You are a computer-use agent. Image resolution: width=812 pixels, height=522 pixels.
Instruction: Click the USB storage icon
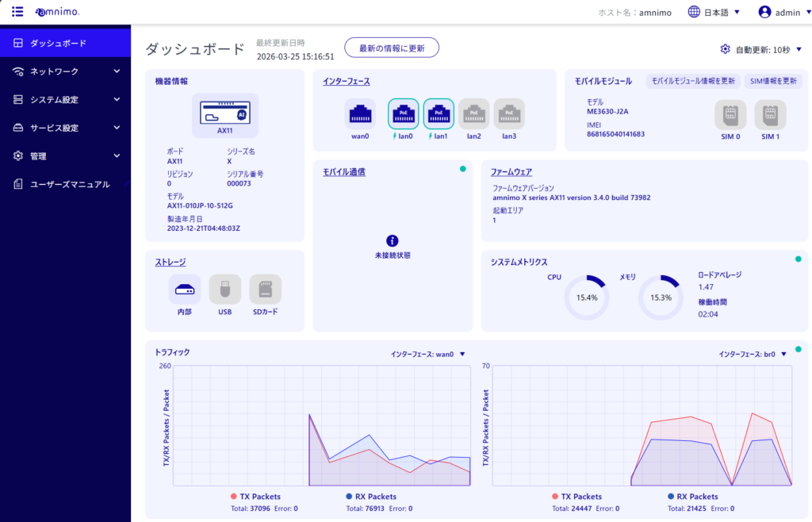pos(225,290)
